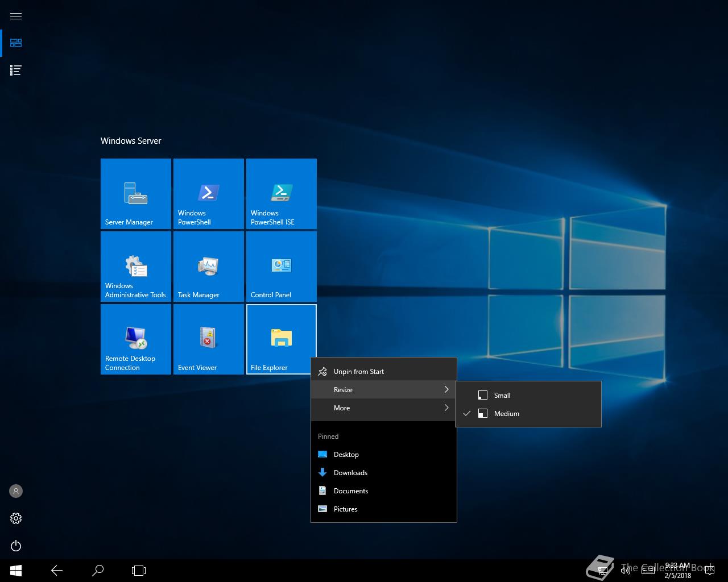Click the volume speaker tray icon
This screenshot has height=582, width=728.
pos(626,571)
